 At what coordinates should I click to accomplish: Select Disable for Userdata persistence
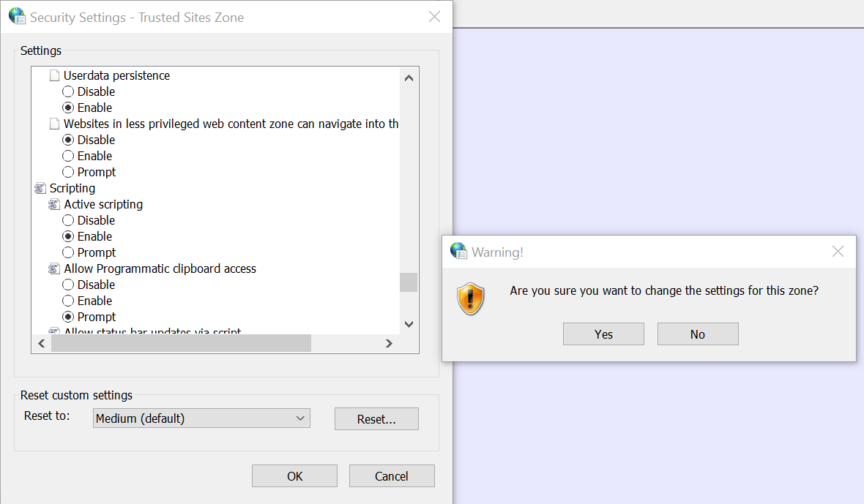pyautogui.click(x=68, y=91)
